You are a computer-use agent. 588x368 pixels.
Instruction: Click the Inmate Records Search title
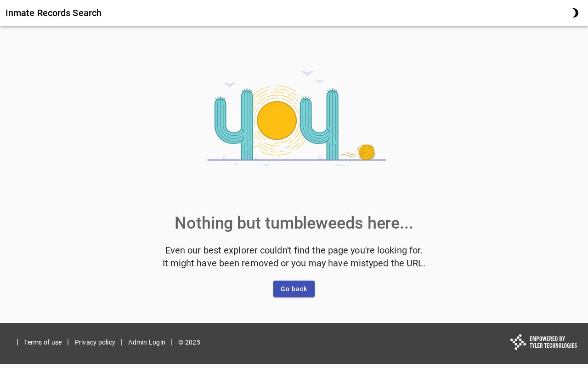pos(53,13)
